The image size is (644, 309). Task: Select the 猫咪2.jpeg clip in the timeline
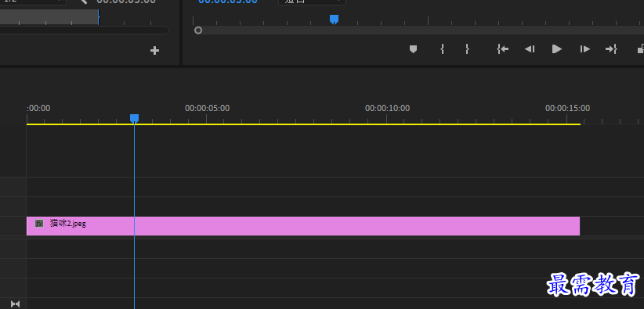[x=303, y=226]
